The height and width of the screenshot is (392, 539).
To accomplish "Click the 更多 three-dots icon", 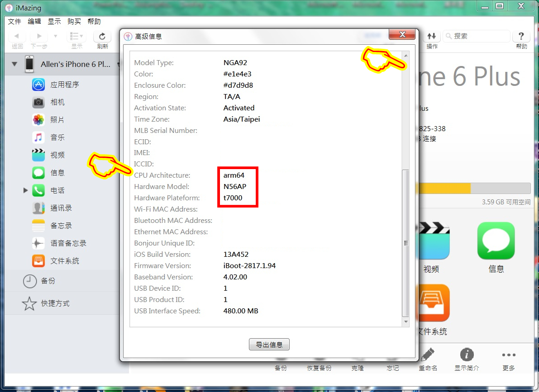I will click(509, 355).
